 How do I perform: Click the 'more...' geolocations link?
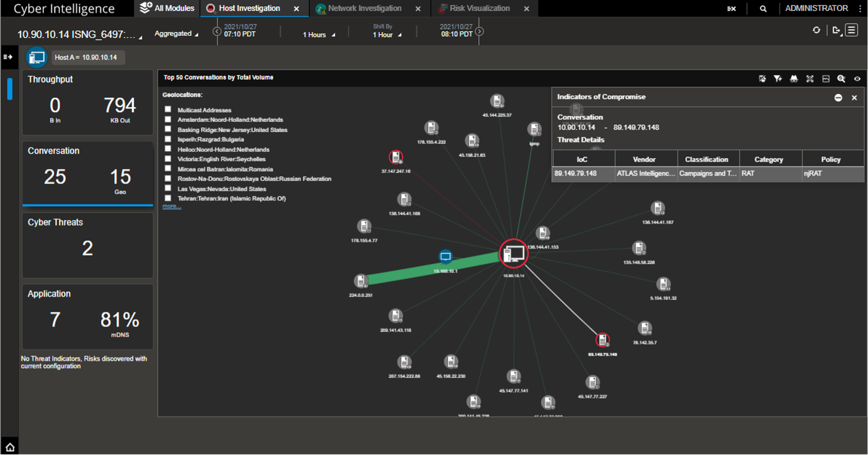(x=172, y=206)
